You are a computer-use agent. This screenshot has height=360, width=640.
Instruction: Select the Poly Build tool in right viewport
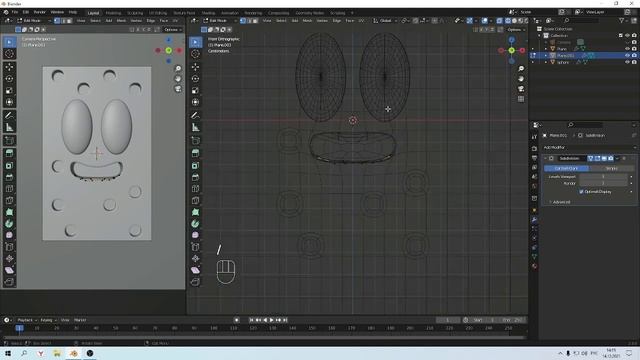click(x=196, y=212)
